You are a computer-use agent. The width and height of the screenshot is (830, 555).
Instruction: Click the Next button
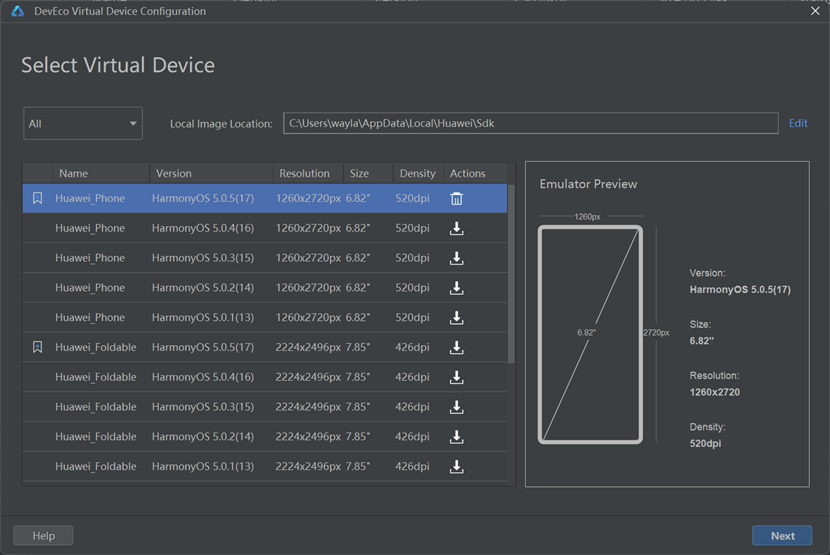tap(782, 535)
